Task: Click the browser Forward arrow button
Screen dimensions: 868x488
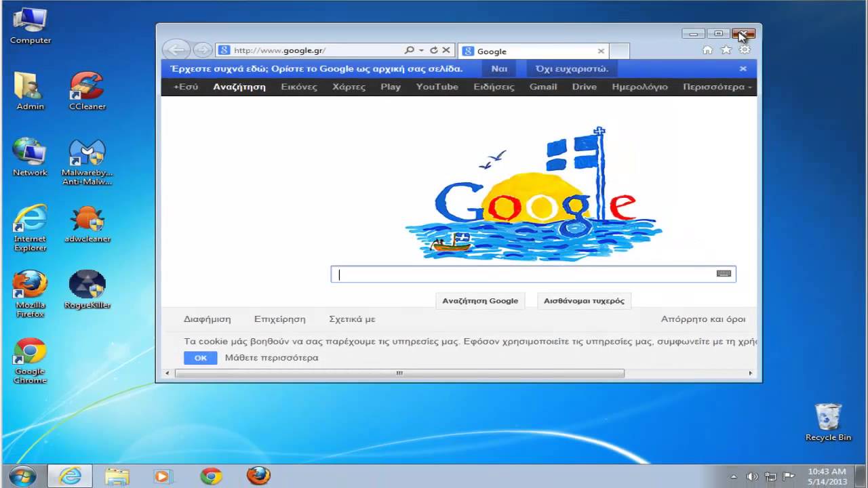Action: tap(202, 50)
